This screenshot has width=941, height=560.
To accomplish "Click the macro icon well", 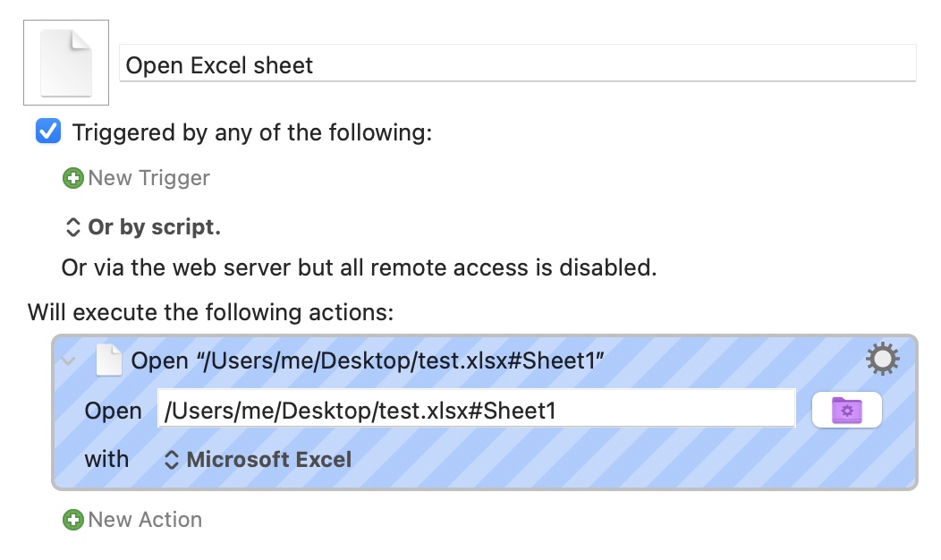I will click(66, 63).
